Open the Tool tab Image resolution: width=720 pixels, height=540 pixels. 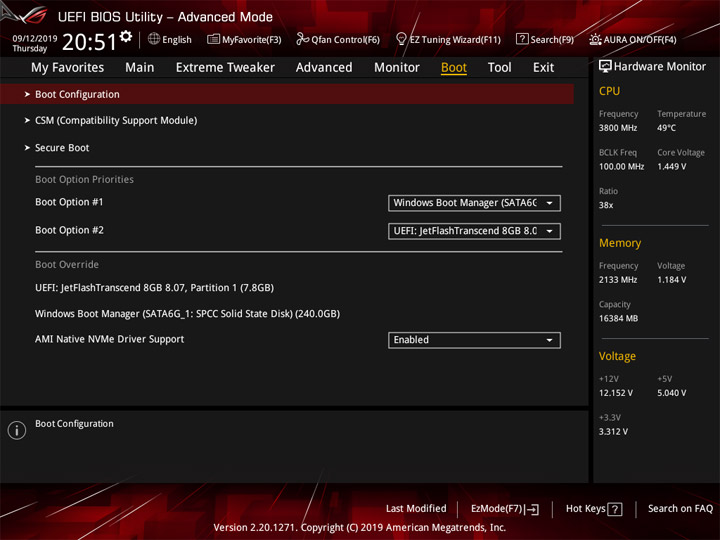(x=499, y=68)
